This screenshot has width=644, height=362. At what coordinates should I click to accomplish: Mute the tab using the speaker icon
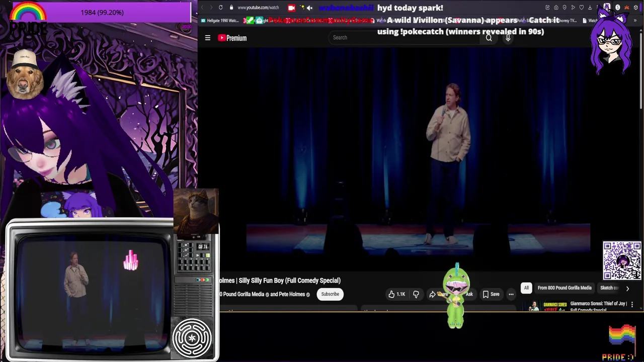click(x=309, y=8)
